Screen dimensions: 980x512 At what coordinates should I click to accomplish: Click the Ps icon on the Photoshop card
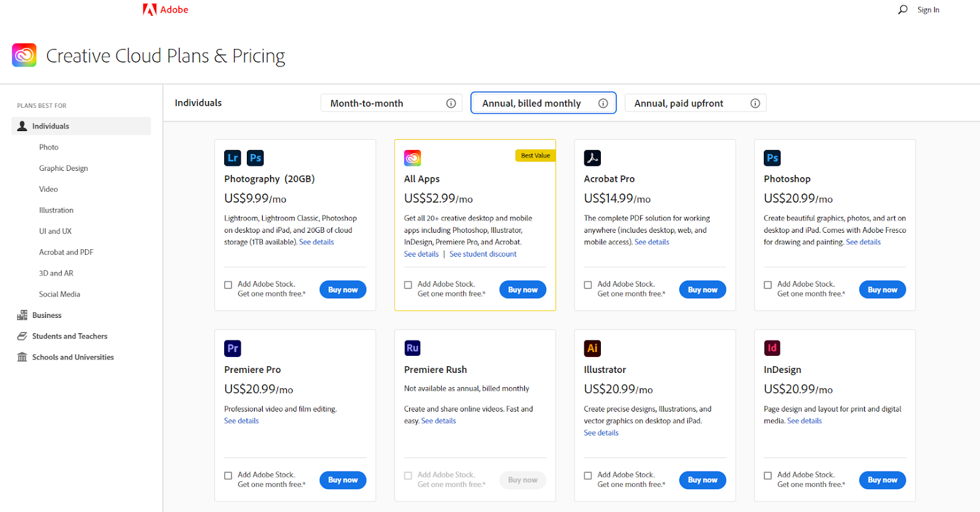click(x=772, y=158)
